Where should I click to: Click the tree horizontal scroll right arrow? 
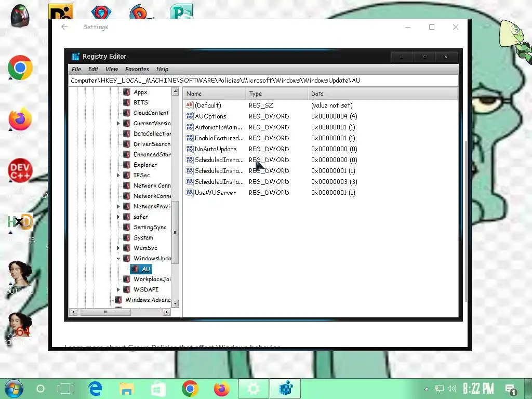click(166, 312)
